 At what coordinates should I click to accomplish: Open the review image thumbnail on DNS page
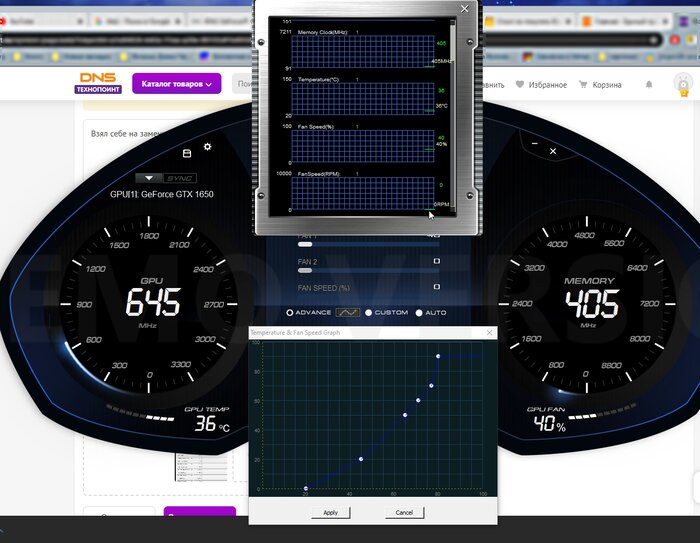pos(202,467)
